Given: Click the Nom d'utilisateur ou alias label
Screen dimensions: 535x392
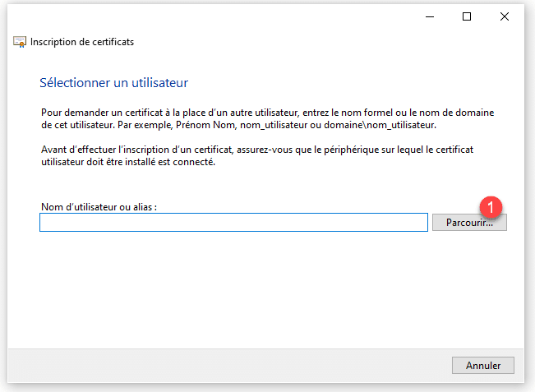Looking at the screenshot, I should [98, 207].
